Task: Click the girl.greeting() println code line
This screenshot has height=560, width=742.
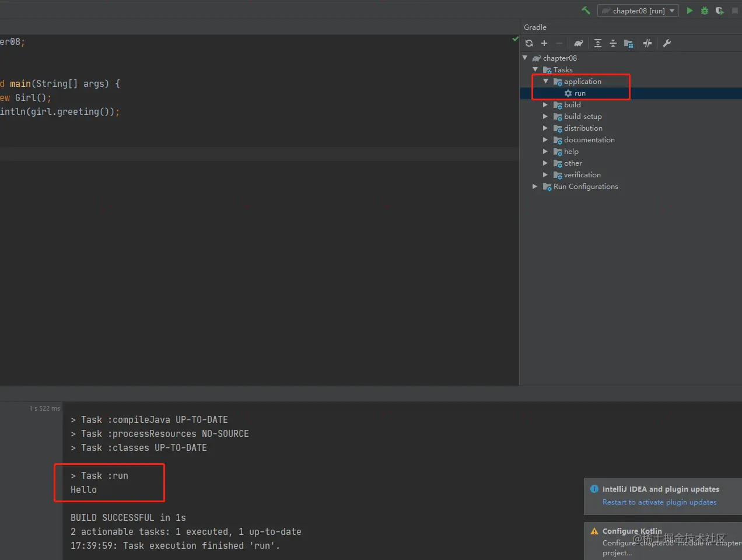Action: [x=60, y=112]
